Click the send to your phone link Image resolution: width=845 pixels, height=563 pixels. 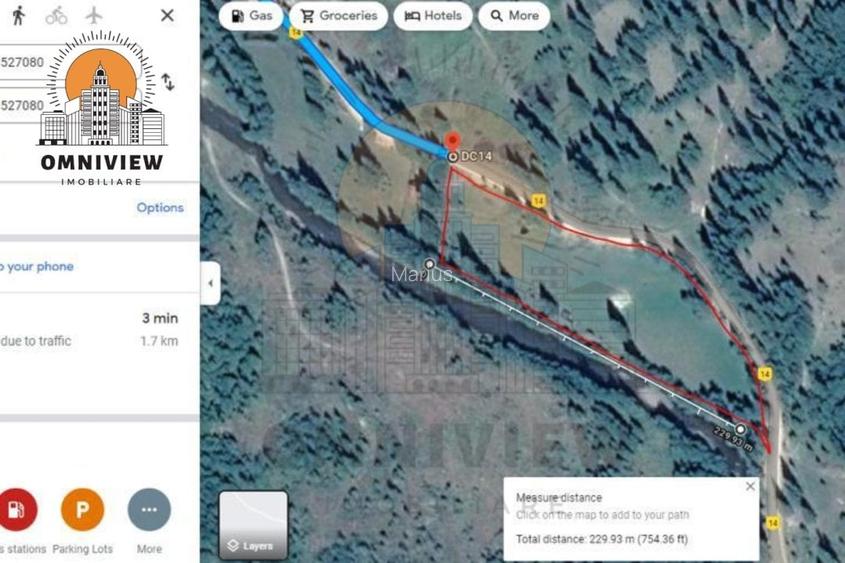[37, 266]
